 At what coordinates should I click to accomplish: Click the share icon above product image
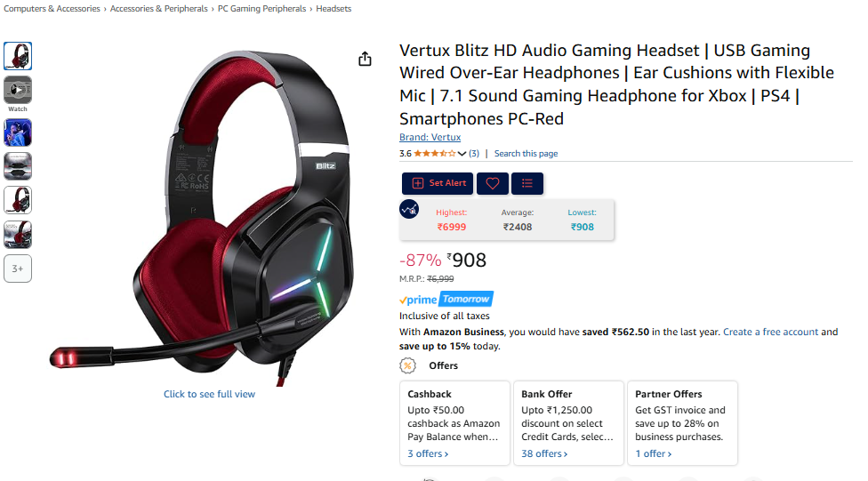[365, 59]
